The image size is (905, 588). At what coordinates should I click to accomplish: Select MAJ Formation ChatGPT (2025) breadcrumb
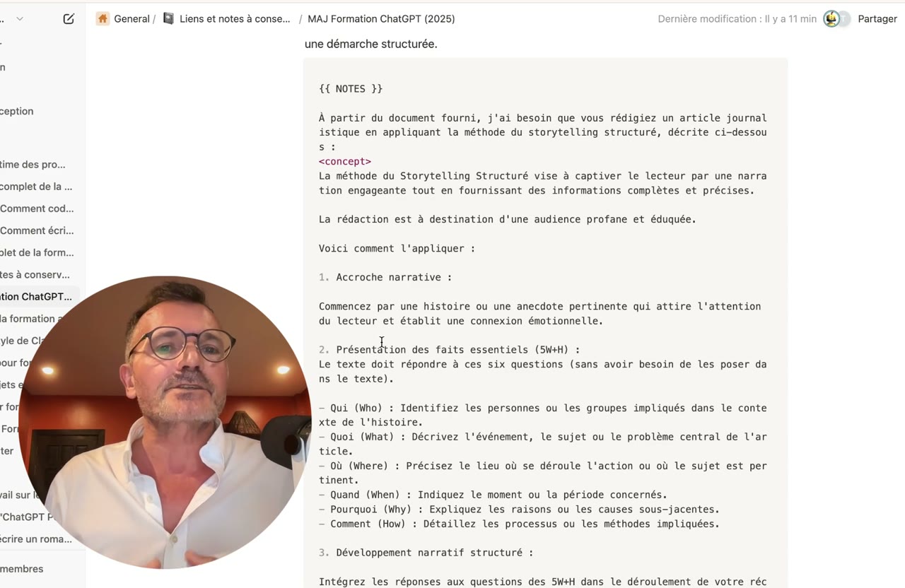point(381,19)
